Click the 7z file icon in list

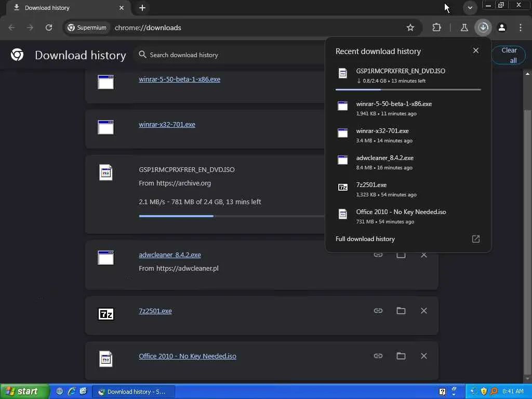(106, 314)
